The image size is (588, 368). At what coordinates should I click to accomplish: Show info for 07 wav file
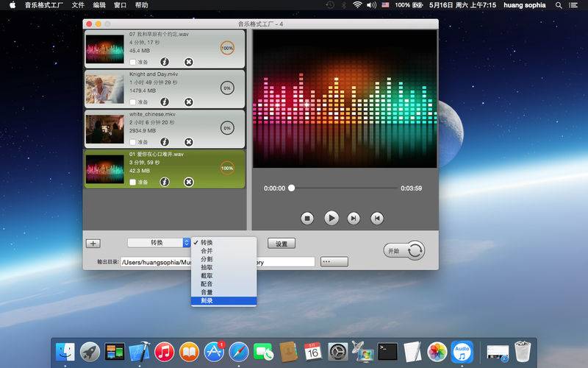[165, 62]
